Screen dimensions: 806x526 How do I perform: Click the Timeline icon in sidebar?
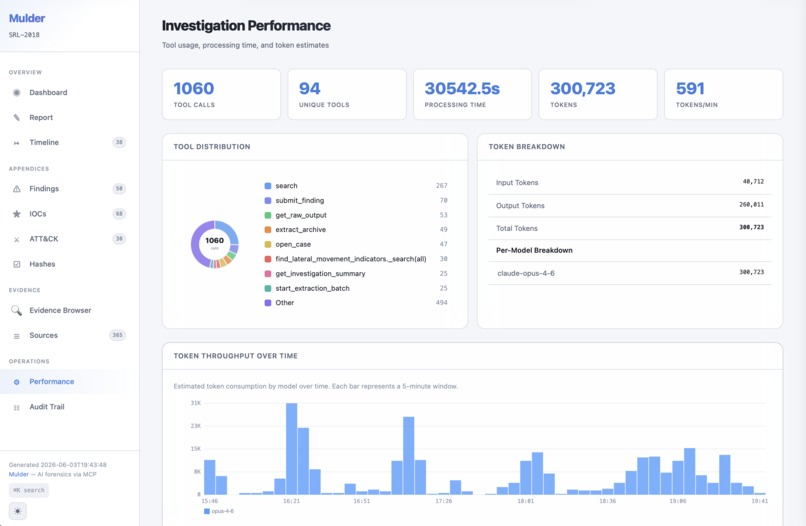16,142
